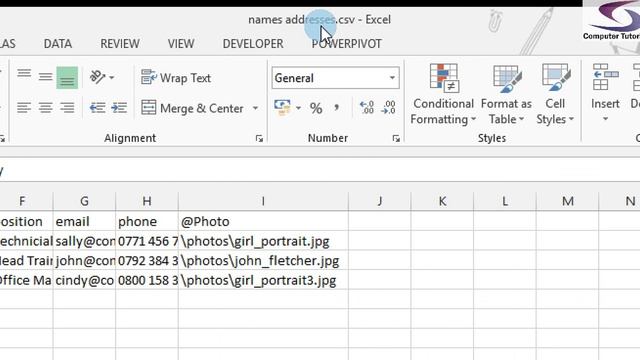Select the phone header cell
This screenshot has width=640, height=360.
pos(147,221)
